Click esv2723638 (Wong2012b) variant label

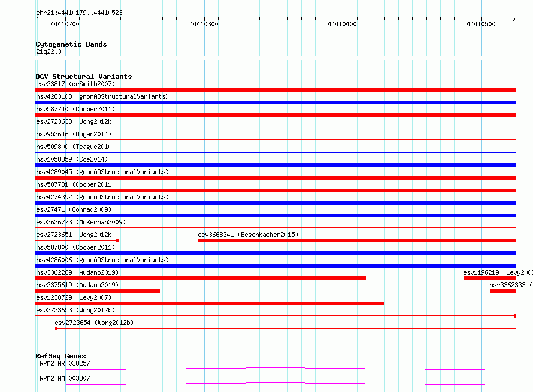pos(75,121)
